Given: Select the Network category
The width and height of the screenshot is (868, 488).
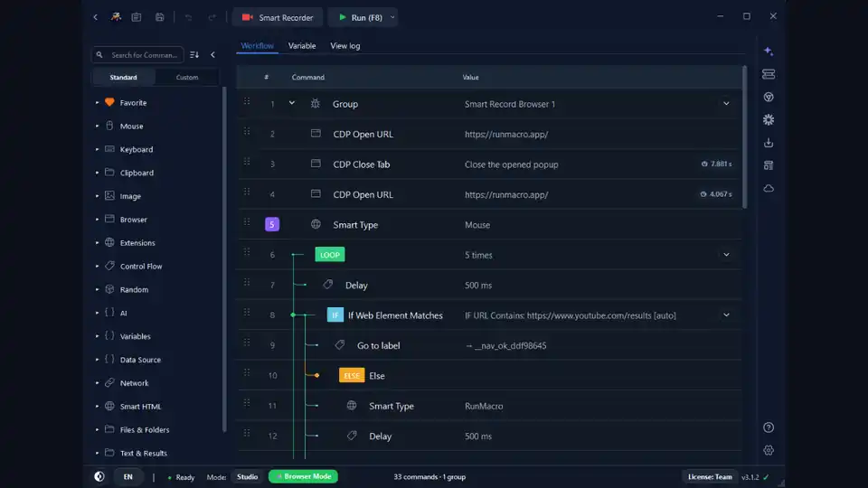Looking at the screenshot, I should click(134, 383).
